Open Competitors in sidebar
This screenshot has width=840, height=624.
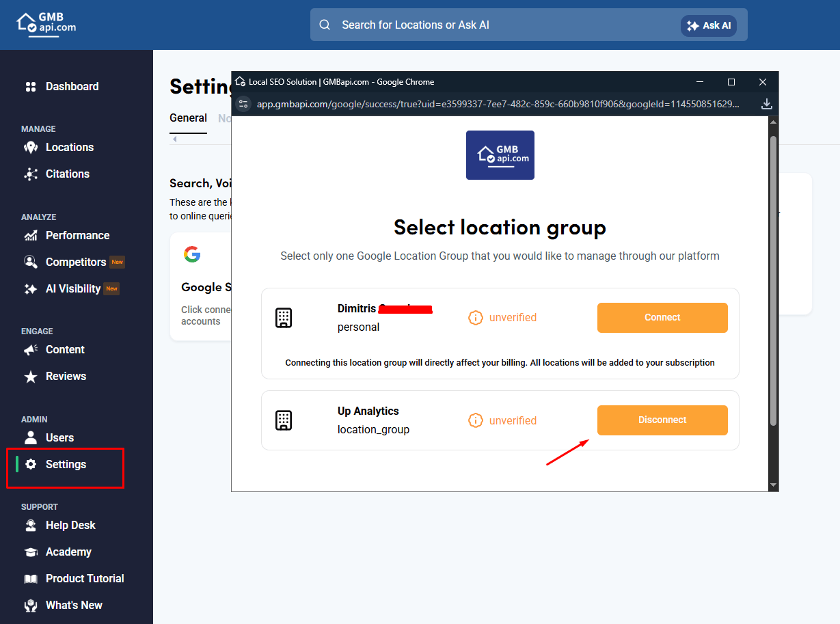coord(76,262)
